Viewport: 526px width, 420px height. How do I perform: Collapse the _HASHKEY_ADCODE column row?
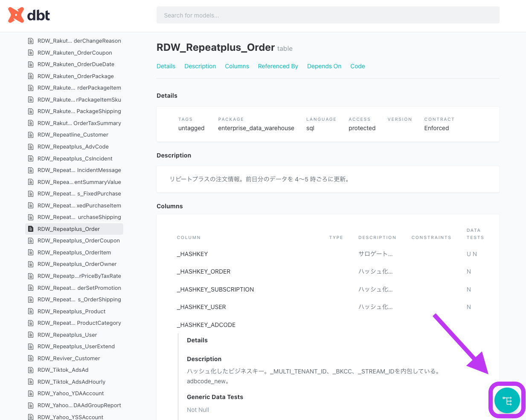tap(206, 325)
